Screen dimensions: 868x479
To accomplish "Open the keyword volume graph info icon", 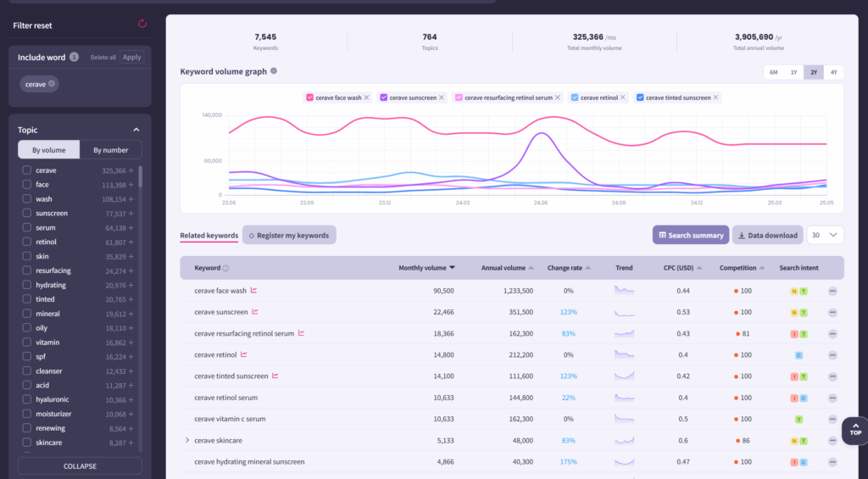I will click(x=274, y=72).
